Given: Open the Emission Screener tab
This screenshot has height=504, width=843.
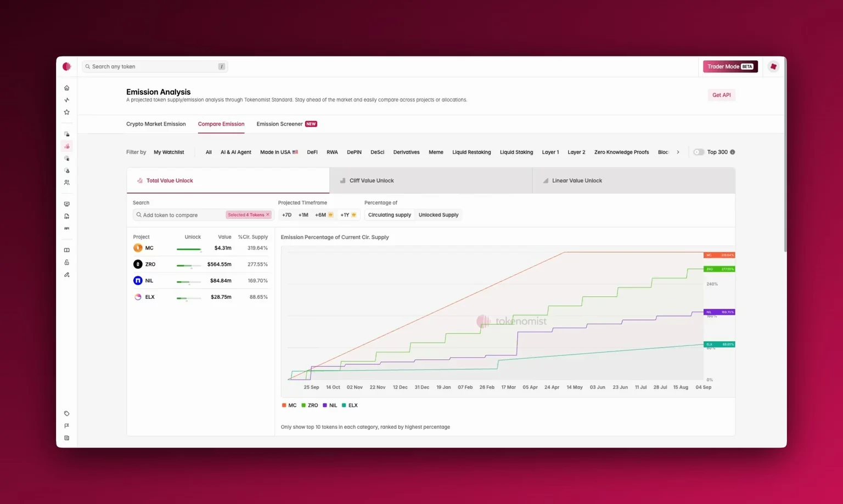Looking at the screenshot, I should pyautogui.click(x=286, y=124).
